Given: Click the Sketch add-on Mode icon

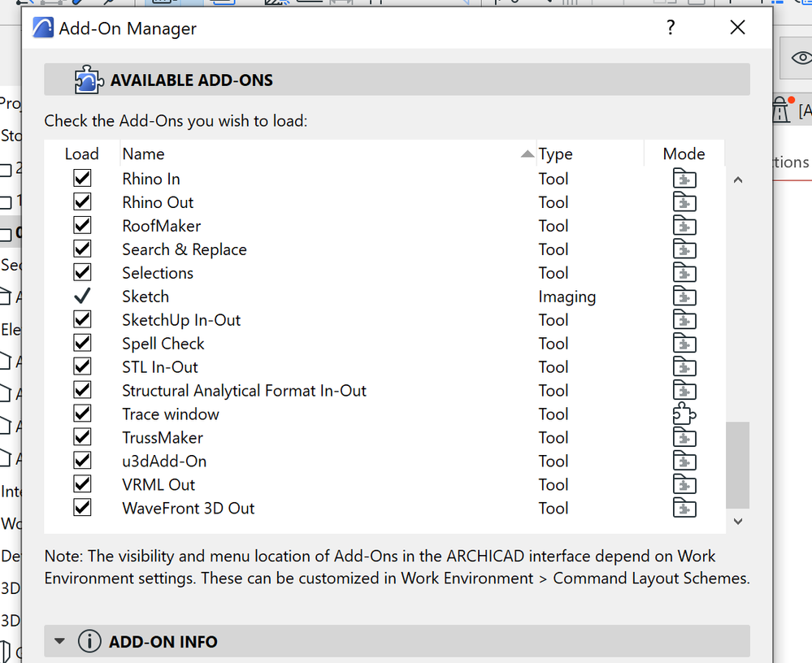Looking at the screenshot, I should pos(684,296).
